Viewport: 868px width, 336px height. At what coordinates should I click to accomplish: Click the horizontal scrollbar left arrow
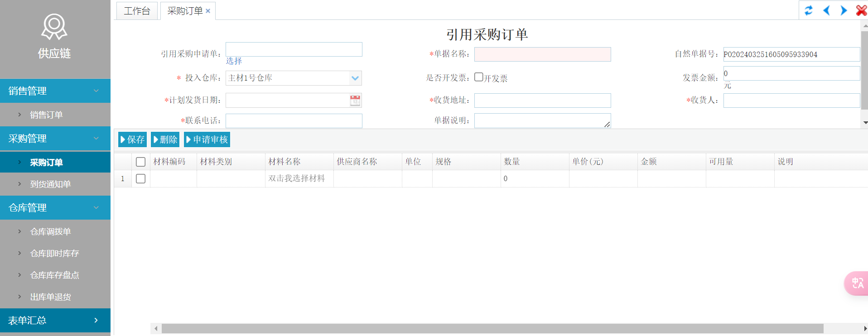click(x=156, y=328)
